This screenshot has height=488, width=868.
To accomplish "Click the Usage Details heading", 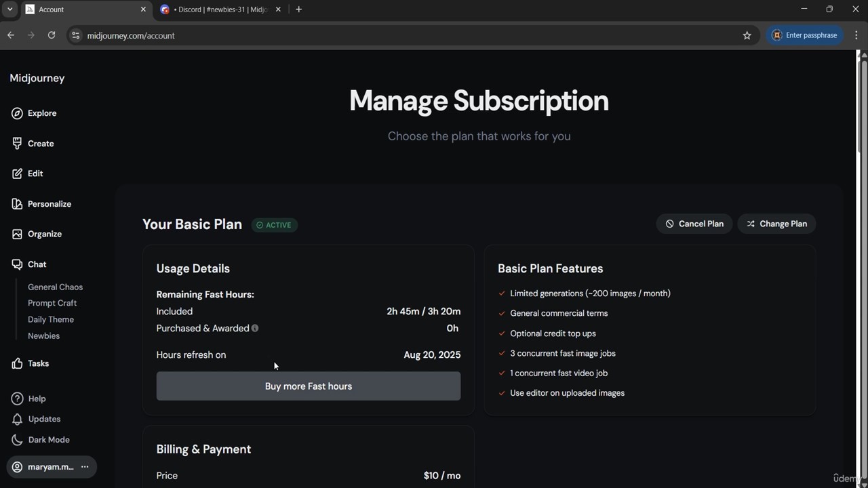I will [x=193, y=268].
